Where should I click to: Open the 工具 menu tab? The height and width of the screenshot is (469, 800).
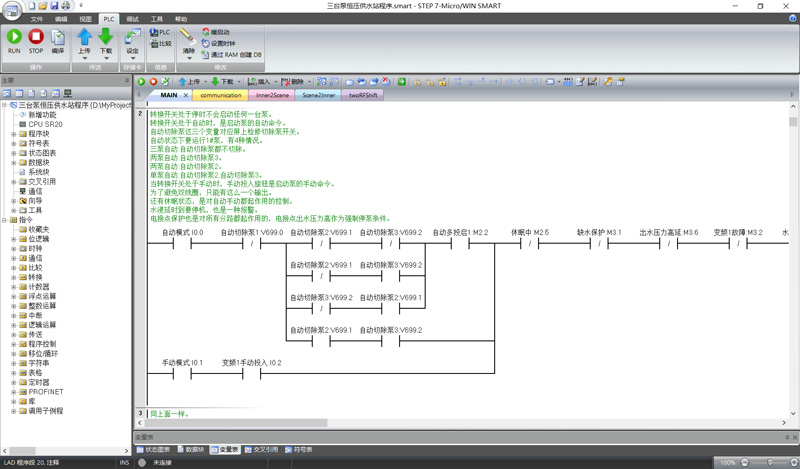click(x=157, y=19)
